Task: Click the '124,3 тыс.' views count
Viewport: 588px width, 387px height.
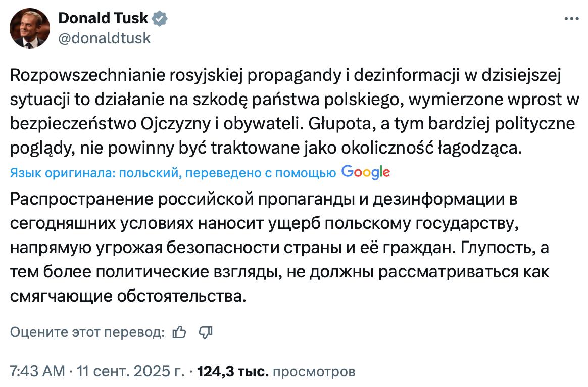Action: click(x=233, y=371)
